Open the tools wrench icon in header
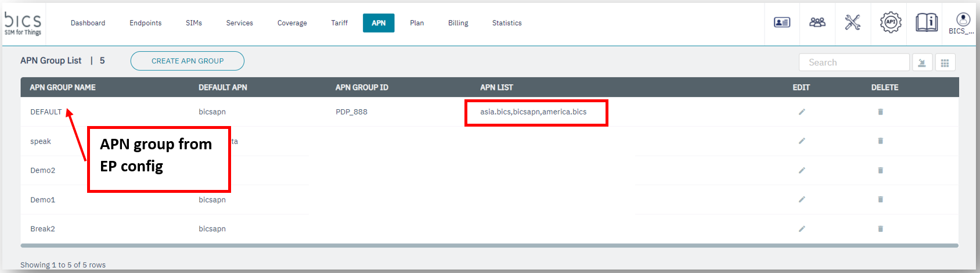Screen dimensions: 980x273 click(852, 23)
